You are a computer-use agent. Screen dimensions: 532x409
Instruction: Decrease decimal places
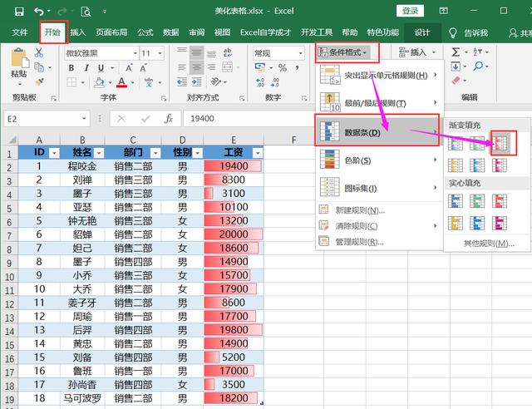point(275,82)
